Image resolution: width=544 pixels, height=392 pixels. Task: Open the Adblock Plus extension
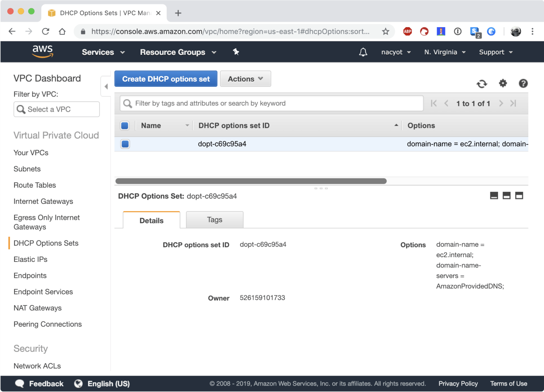point(408,32)
